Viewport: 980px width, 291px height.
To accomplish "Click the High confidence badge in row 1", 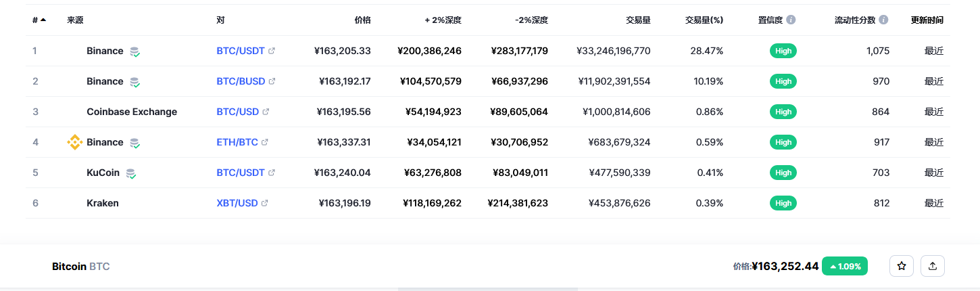I will point(783,51).
